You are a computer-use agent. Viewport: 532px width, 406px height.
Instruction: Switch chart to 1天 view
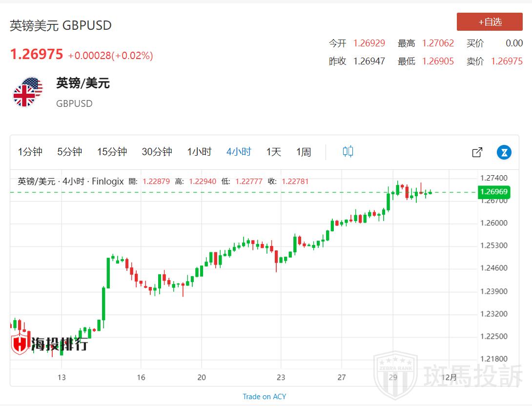[x=273, y=152]
